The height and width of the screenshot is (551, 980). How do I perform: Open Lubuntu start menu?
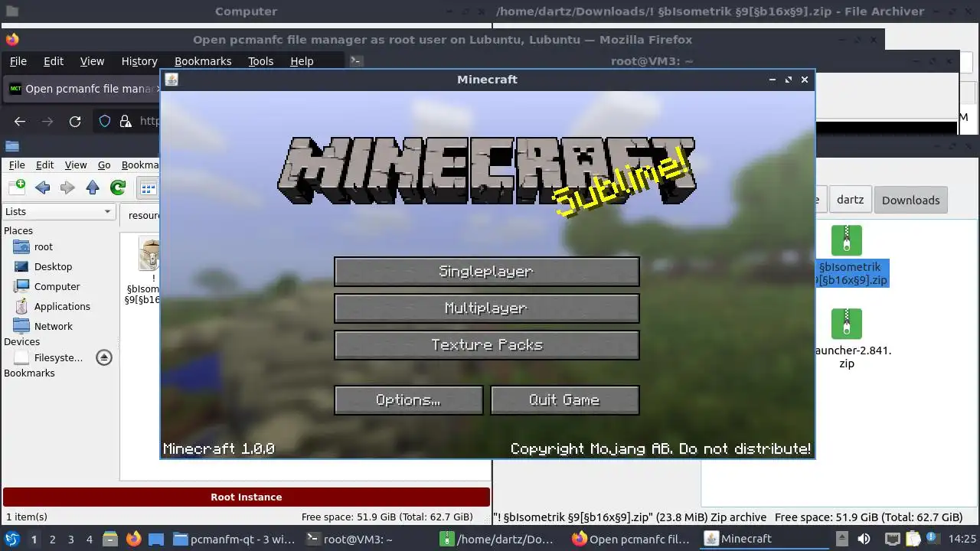[11, 539]
